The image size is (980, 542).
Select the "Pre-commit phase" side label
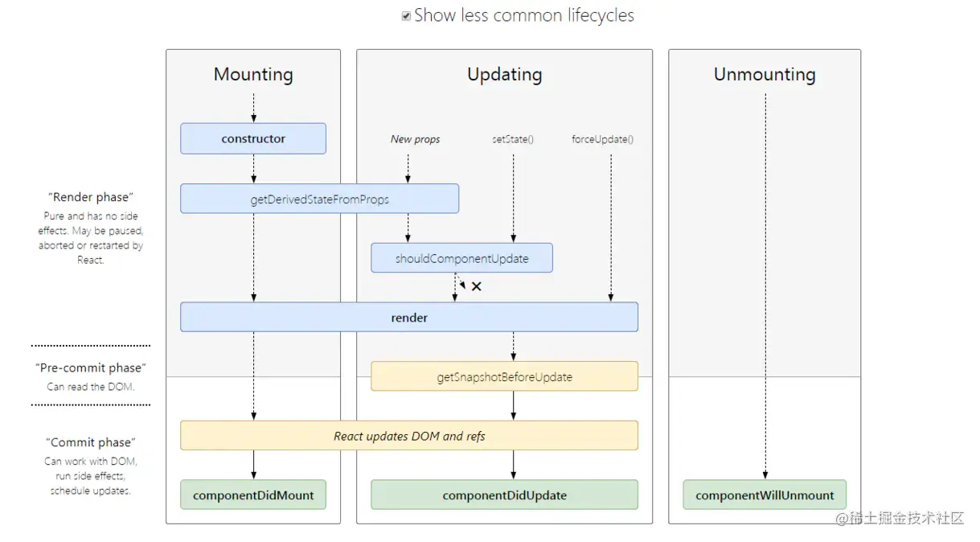91,367
